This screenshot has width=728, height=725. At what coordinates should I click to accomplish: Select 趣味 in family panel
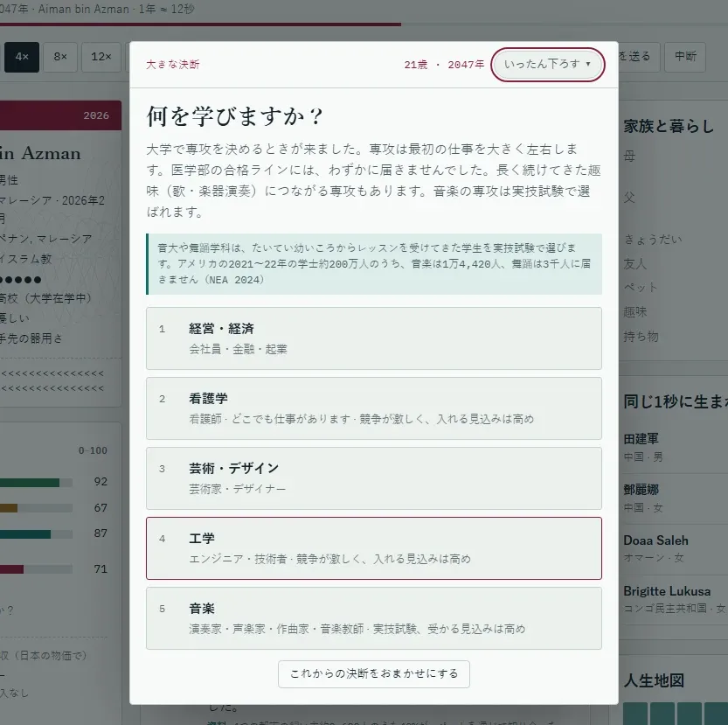tap(634, 312)
